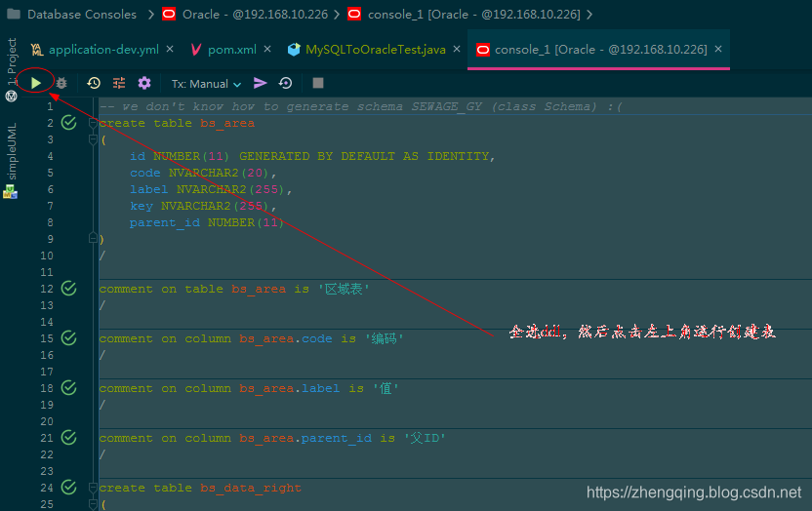Click Database Consoles breadcrumb
The image size is (812, 511).
click(82, 15)
